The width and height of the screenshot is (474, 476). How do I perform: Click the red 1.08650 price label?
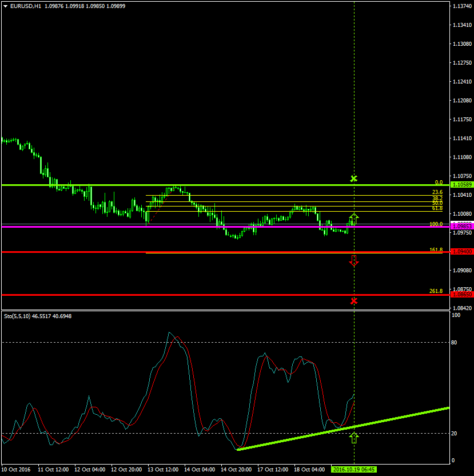coord(461,295)
